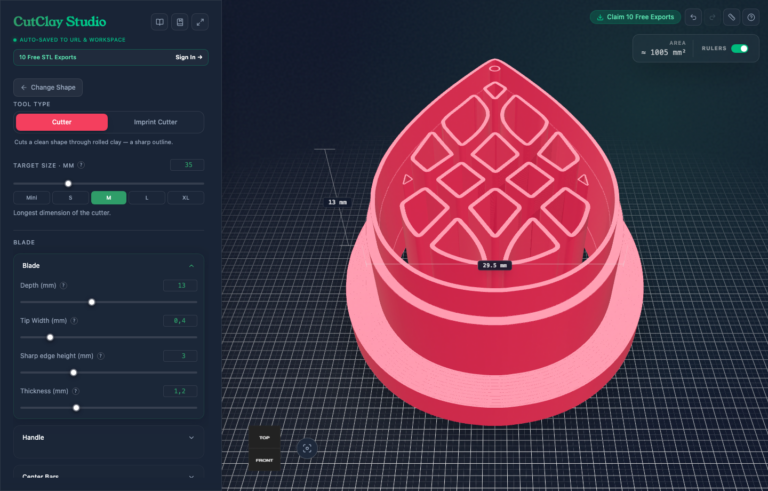The width and height of the screenshot is (768, 491).
Task: Select the Imprint Cutter tool type
Action: (155, 122)
